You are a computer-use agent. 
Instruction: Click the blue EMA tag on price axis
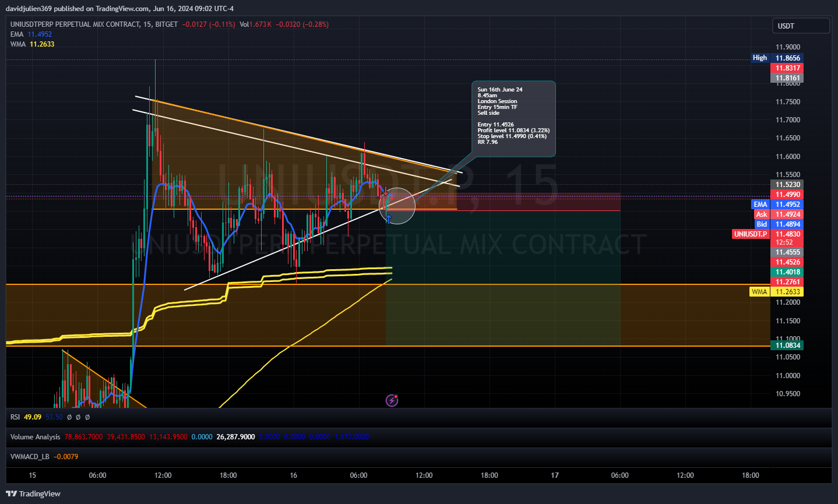click(x=760, y=205)
